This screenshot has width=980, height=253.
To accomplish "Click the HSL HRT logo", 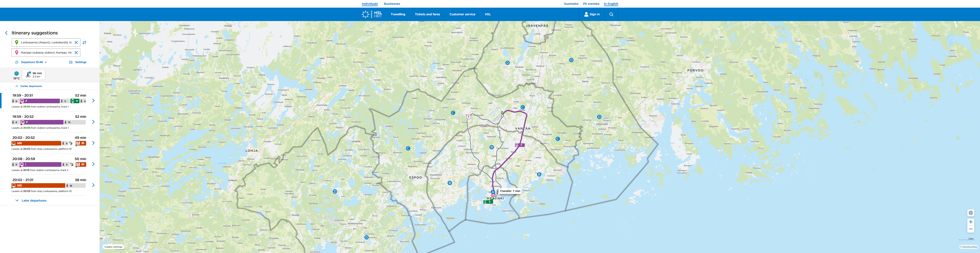I will coord(372,14).
